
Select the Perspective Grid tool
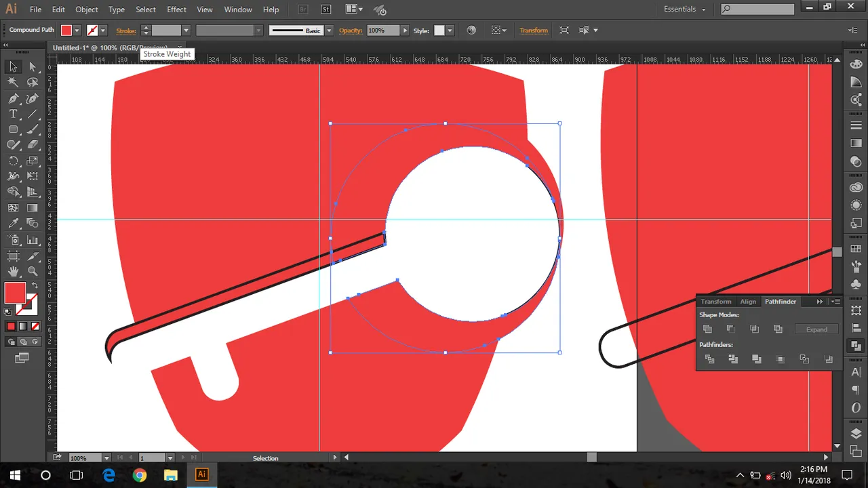[x=33, y=192]
